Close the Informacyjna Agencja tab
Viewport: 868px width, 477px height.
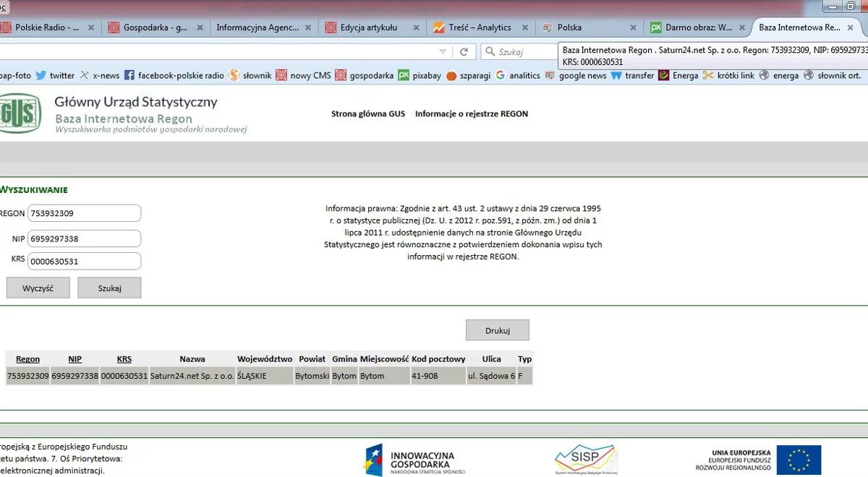[308, 27]
